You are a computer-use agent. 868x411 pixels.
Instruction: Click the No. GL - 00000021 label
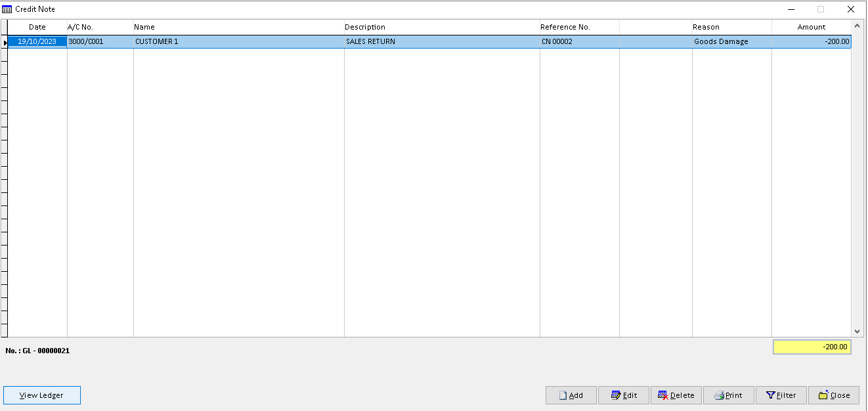pyautogui.click(x=37, y=351)
